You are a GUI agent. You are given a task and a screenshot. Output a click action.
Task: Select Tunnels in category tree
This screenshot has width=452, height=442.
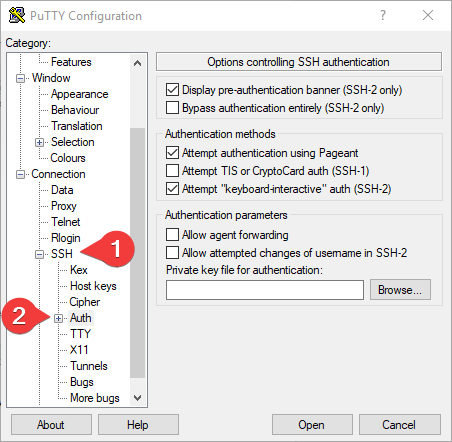[x=89, y=366]
